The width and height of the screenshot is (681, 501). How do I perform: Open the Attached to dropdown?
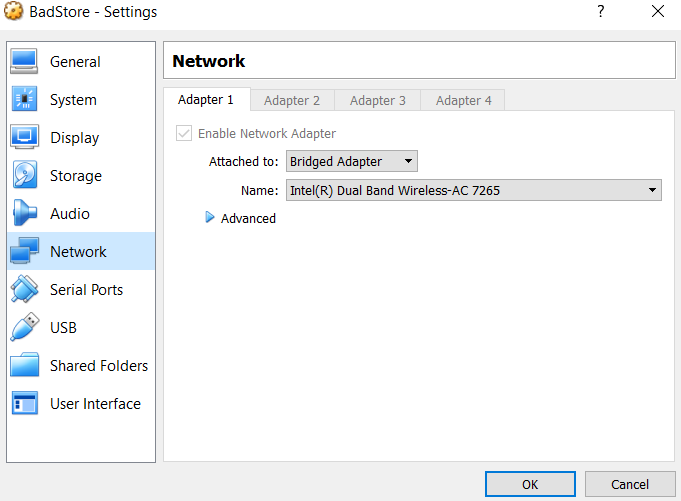click(351, 161)
